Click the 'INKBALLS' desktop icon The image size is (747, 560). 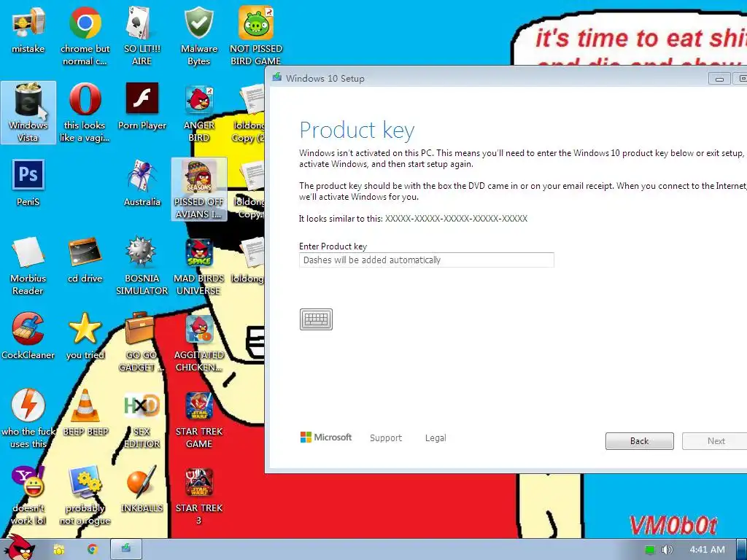tap(142, 489)
